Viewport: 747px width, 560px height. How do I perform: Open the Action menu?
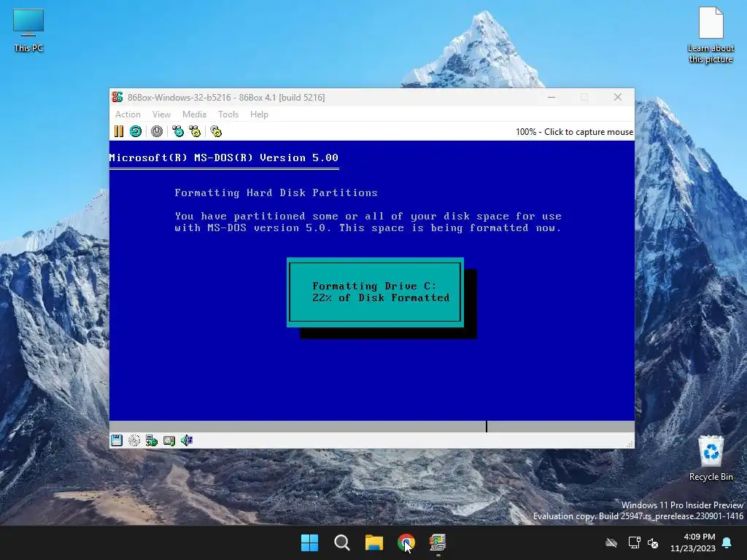pyautogui.click(x=128, y=114)
